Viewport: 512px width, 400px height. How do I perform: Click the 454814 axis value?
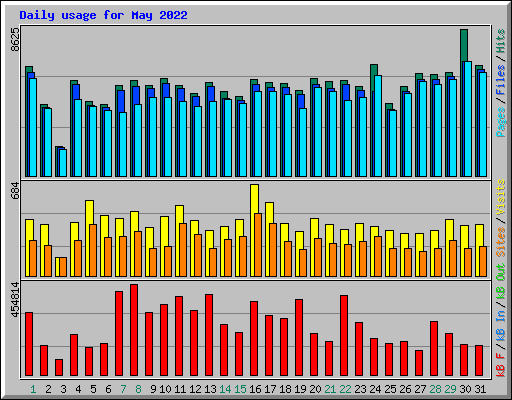[x=15, y=299]
